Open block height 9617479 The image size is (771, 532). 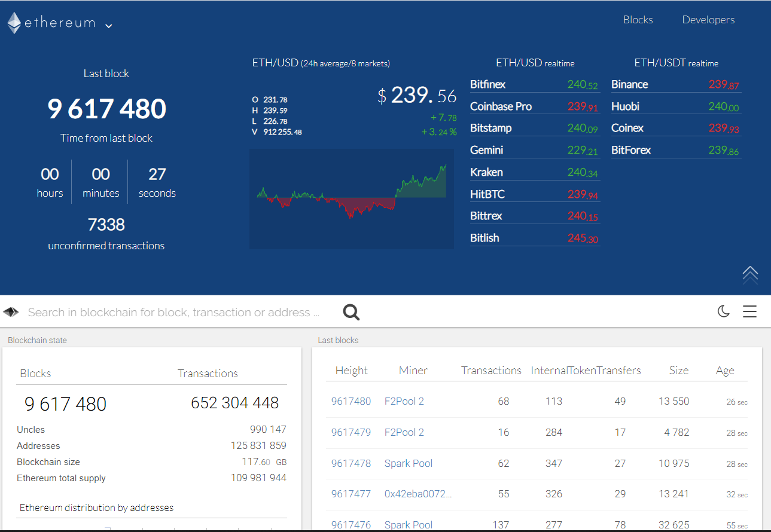[x=351, y=433]
